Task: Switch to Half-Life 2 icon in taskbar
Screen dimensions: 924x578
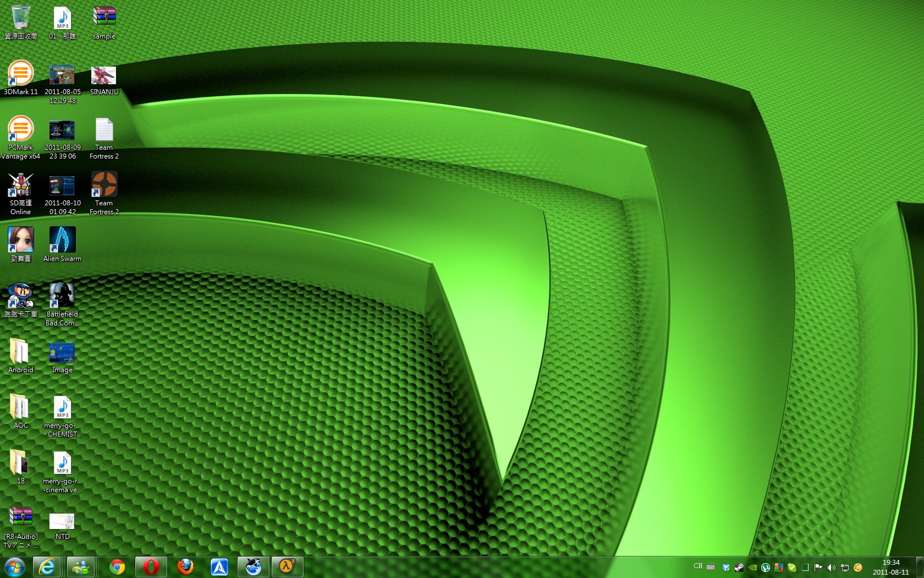Action: coord(287,567)
